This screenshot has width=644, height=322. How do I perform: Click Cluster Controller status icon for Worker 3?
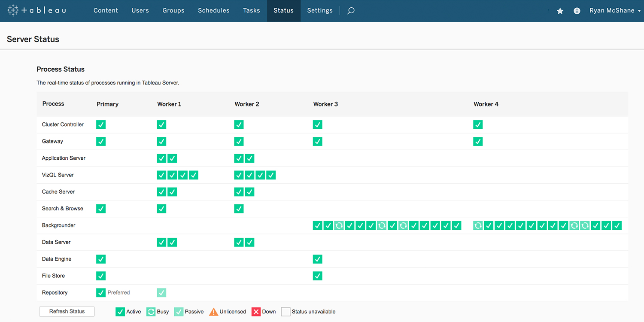317,125
